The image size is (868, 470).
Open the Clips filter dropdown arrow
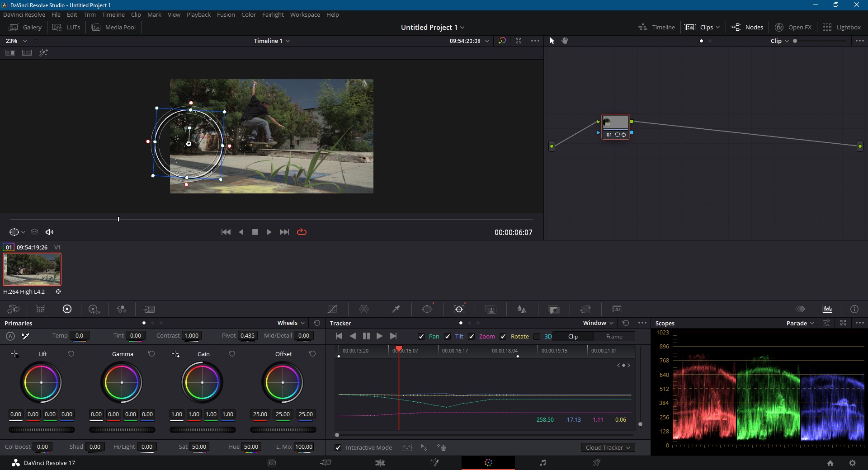718,27
